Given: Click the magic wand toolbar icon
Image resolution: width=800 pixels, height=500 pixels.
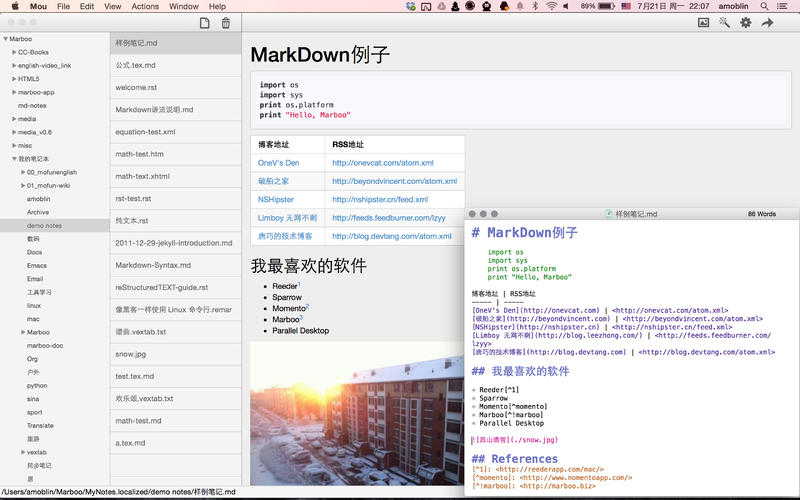Looking at the screenshot, I should [724, 22].
